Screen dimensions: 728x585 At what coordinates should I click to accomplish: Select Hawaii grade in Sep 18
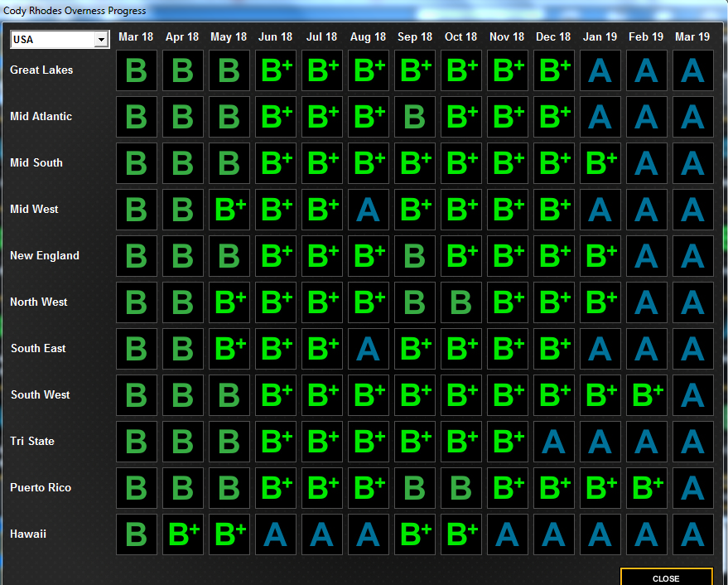(415, 534)
